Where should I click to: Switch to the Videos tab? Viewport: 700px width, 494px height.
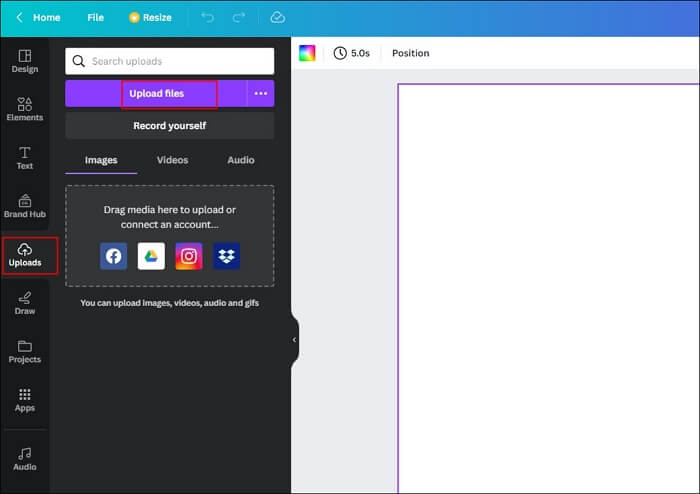click(x=172, y=160)
